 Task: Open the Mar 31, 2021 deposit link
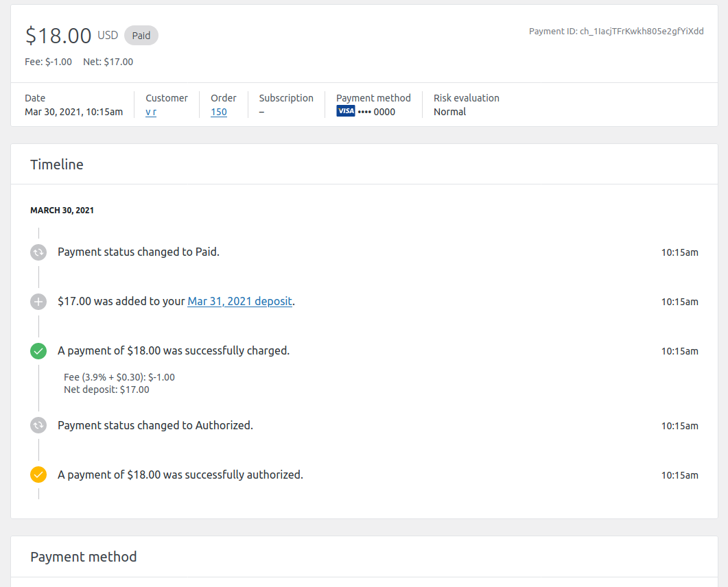(x=239, y=302)
